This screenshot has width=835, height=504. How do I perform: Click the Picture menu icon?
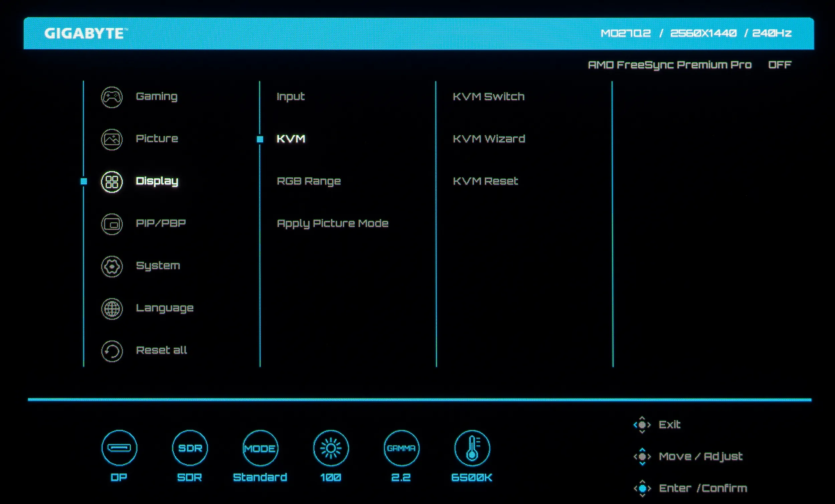point(112,139)
